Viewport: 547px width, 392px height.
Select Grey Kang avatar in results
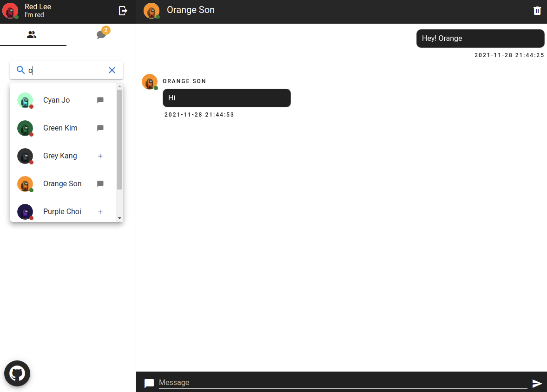coord(25,156)
